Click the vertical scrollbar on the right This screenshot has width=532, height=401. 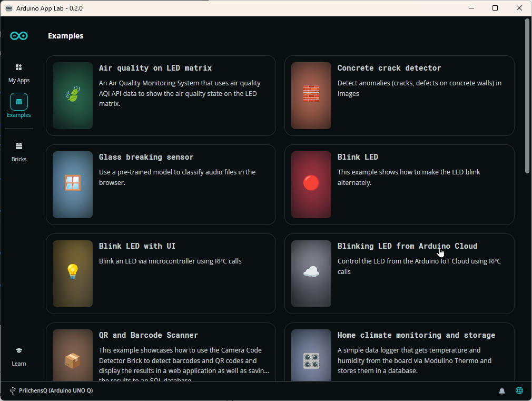coord(527,95)
